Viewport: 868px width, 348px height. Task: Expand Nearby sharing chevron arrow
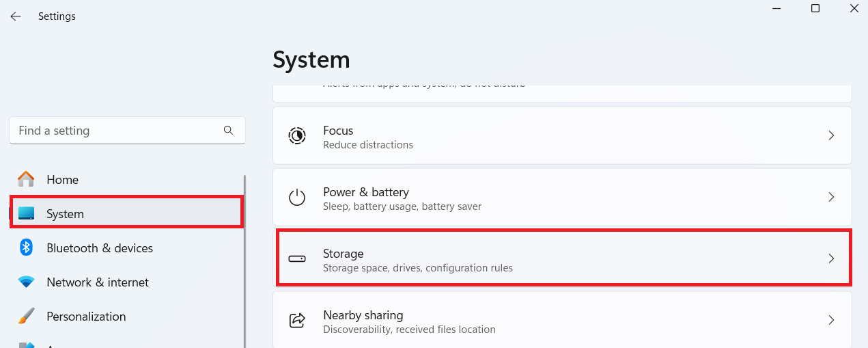point(831,320)
